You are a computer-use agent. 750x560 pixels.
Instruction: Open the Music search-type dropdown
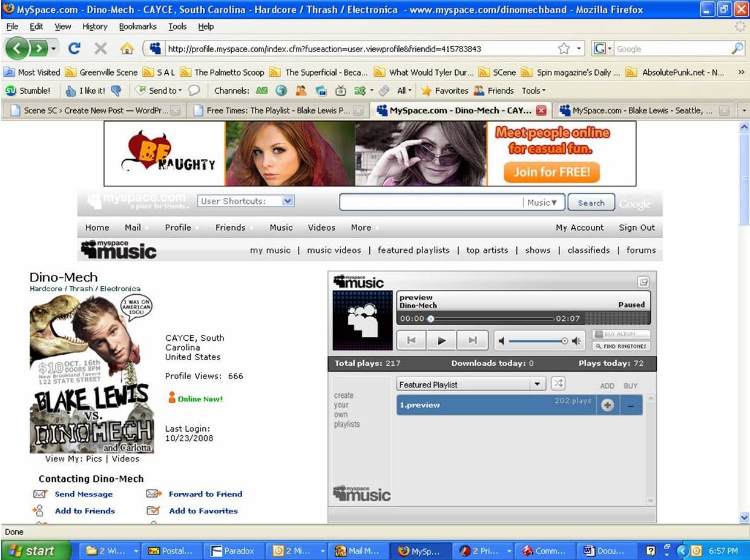tap(542, 203)
